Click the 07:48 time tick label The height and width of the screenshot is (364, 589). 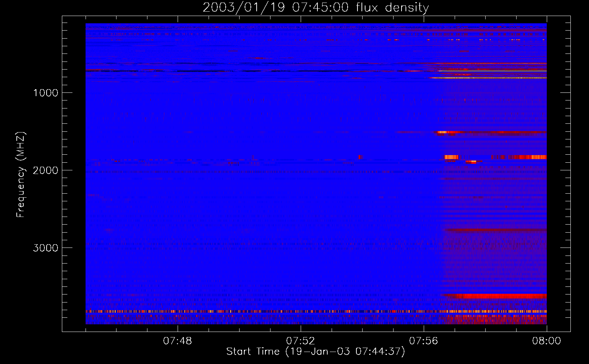[178, 341]
